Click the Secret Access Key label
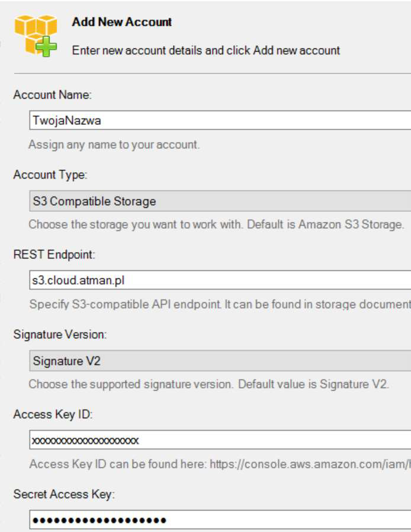This screenshot has width=411, height=532. (x=63, y=494)
